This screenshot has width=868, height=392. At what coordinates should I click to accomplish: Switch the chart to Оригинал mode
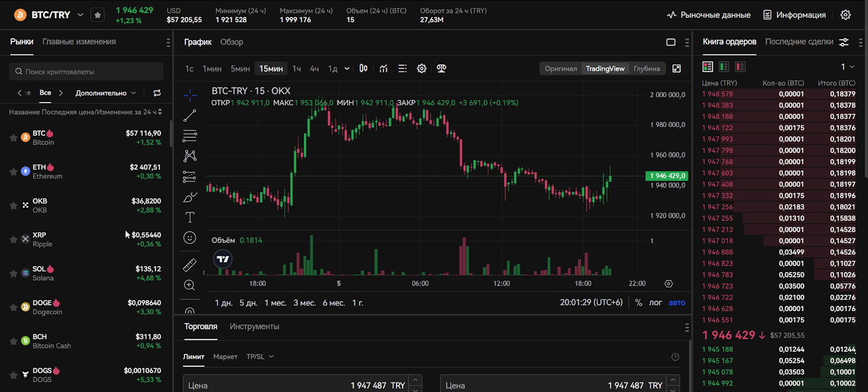[x=561, y=68]
